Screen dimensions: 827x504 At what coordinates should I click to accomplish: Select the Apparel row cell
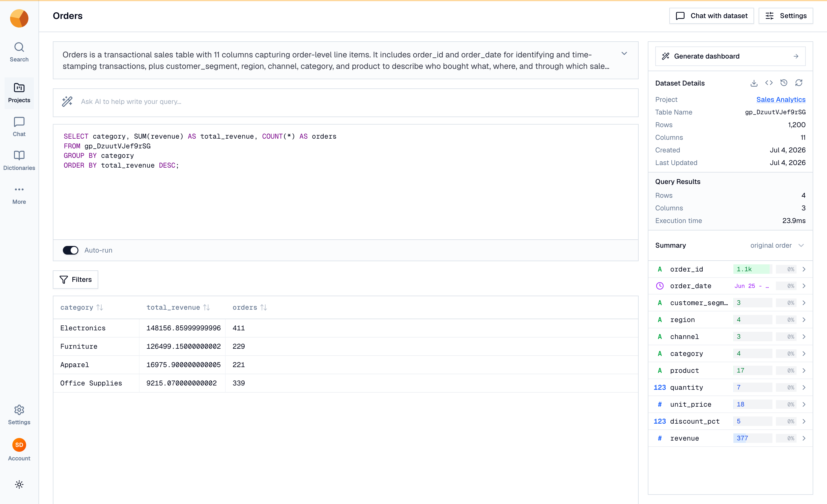click(x=96, y=365)
